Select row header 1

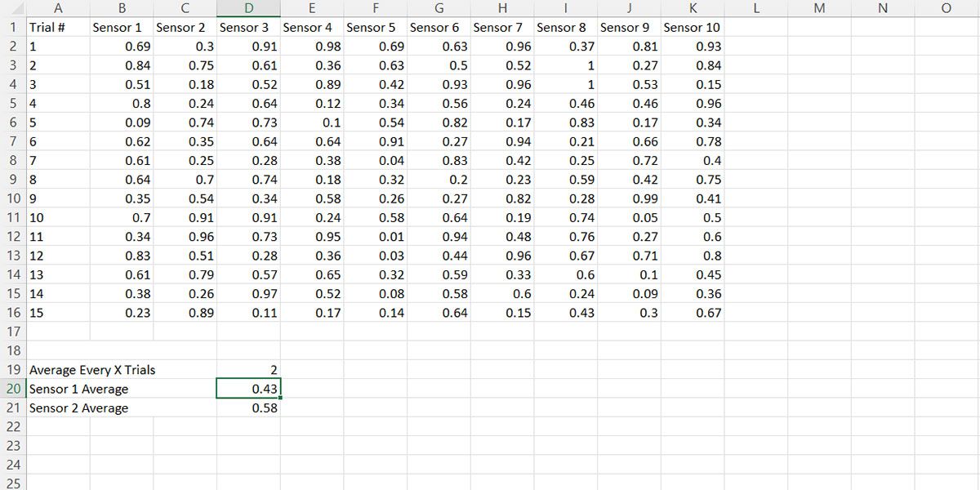coord(13,27)
